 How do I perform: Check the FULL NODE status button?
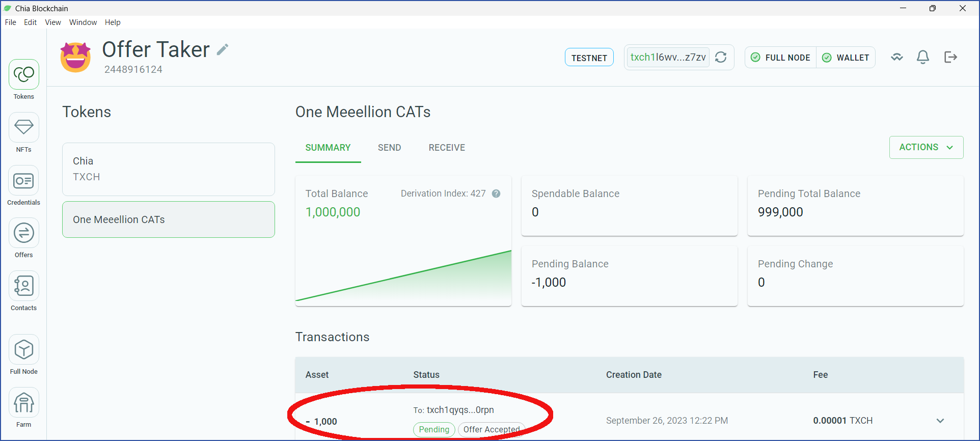click(781, 58)
